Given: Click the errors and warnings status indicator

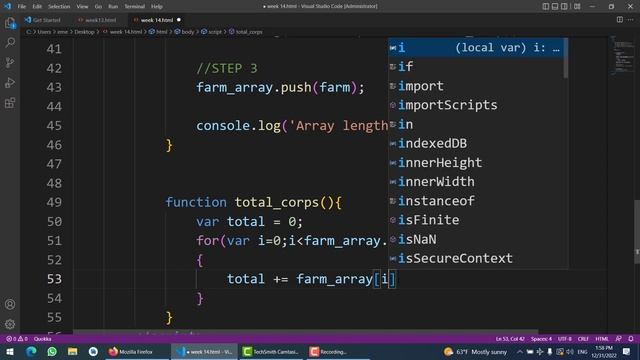Looking at the screenshot, I should [17, 339].
